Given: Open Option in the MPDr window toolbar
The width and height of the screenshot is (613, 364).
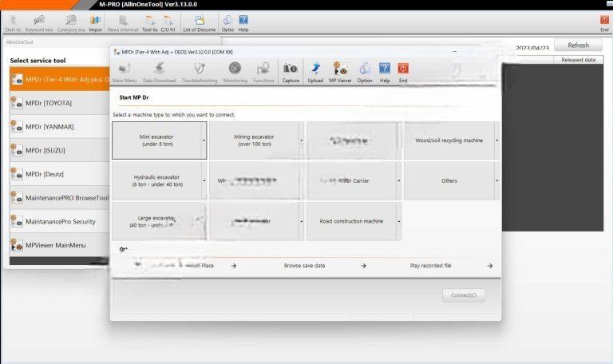Looking at the screenshot, I should tap(364, 73).
